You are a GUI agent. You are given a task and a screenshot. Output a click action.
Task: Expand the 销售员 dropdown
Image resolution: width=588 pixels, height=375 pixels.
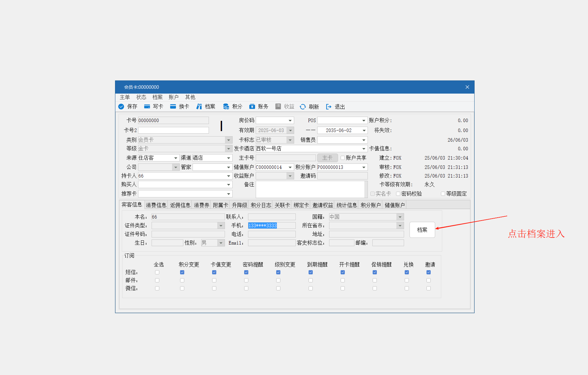pyautogui.click(x=364, y=140)
